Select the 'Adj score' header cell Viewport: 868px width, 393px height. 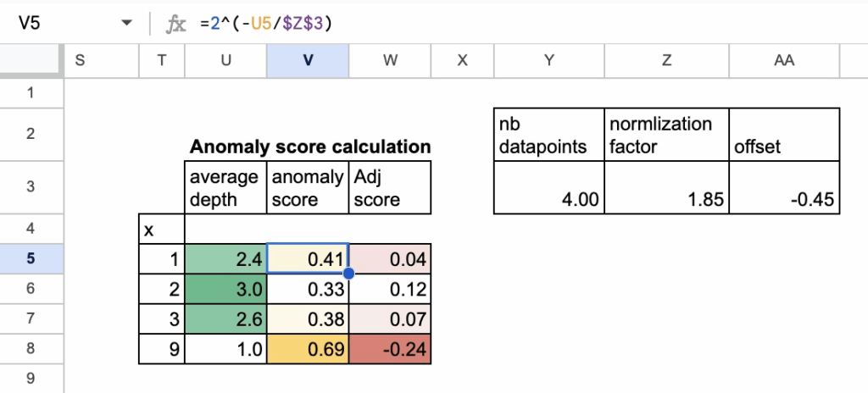[x=389, y=188]
